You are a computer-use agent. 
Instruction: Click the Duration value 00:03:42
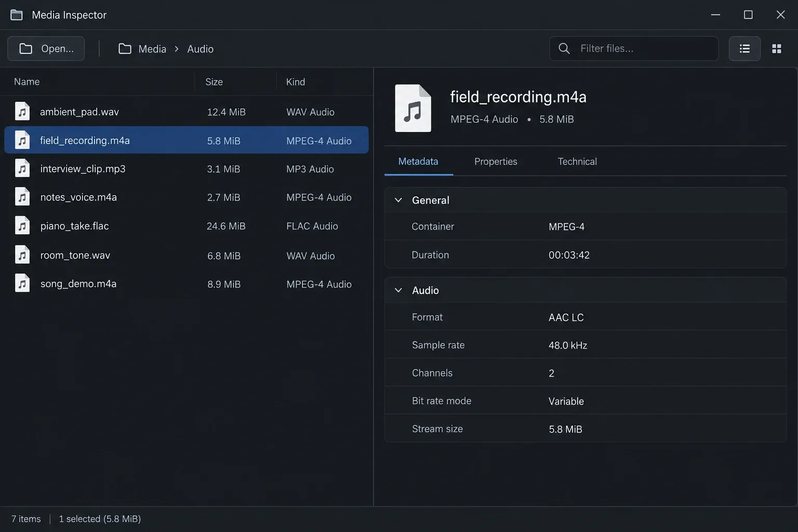[x=569, y=255]
